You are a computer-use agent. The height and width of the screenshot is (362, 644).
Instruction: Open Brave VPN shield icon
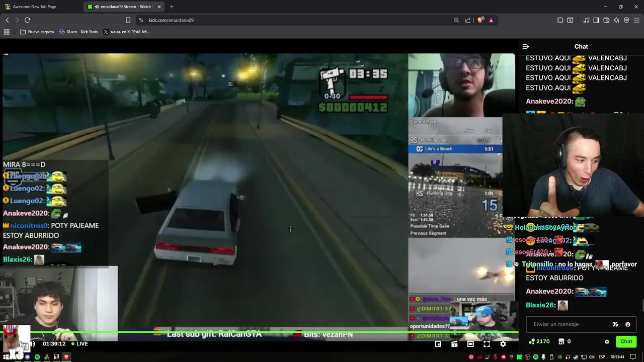pyautogui.click(x=626, y=20)
